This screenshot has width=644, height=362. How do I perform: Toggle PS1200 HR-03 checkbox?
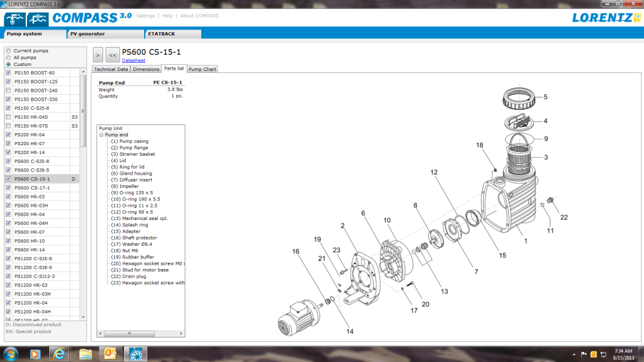coord(8,285)
